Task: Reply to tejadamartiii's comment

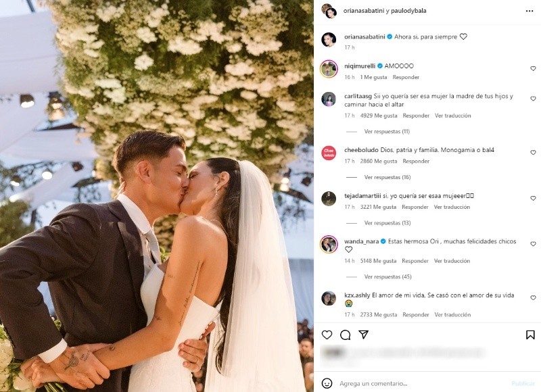Action: (415, 207)
